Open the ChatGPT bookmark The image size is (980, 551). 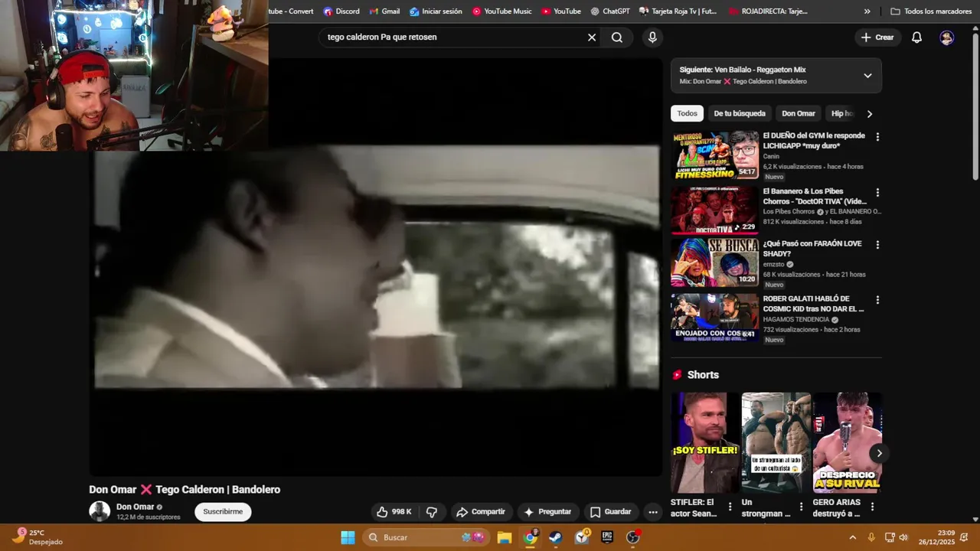coord(610,11)
